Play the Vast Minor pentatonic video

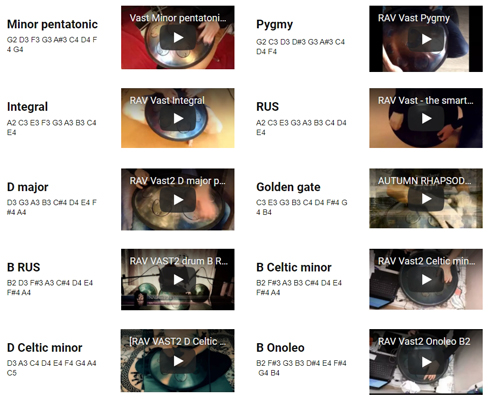(x=178, y=38)
